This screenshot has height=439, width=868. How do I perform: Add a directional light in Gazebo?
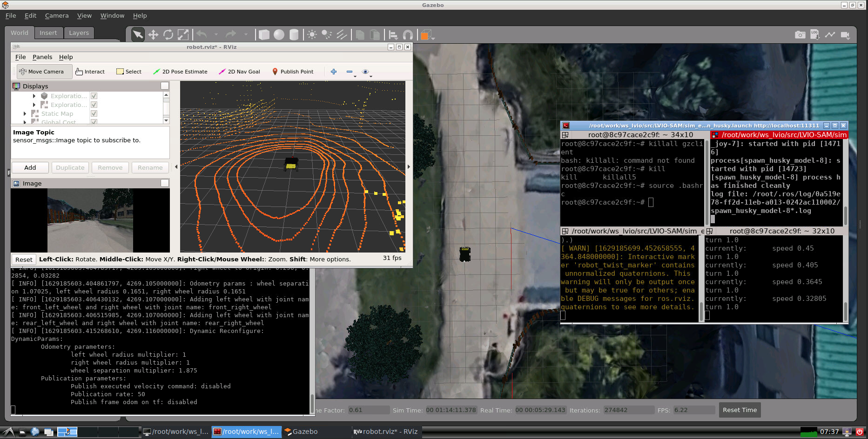pos(342,35)
